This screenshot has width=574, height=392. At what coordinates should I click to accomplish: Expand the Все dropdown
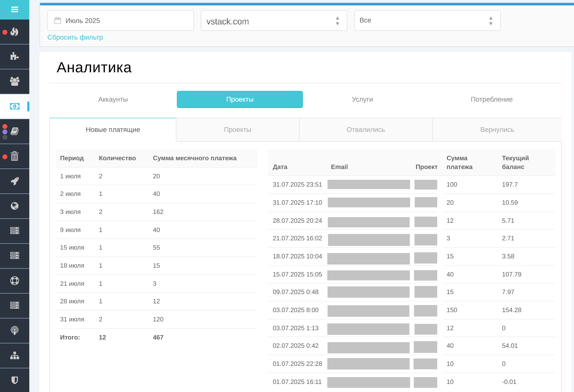pos(427,21)
